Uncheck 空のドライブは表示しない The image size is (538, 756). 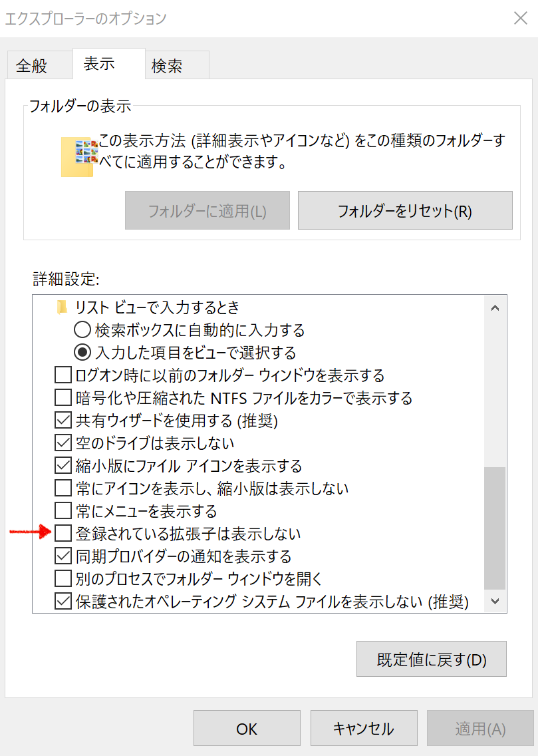pos(63,443)
